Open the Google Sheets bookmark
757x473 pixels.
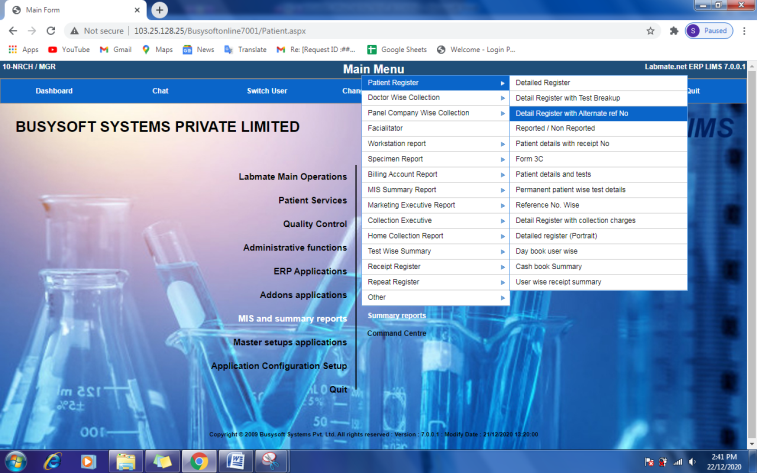click(397, 49)
